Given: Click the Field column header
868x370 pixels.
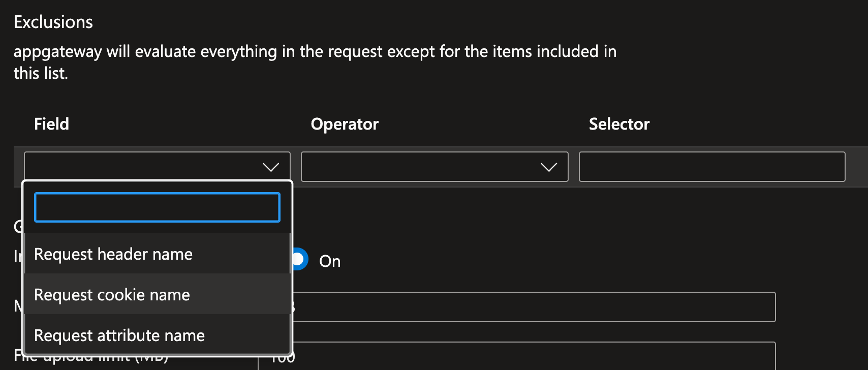Looking at the screenshot, I should click(x=51, y=124).
